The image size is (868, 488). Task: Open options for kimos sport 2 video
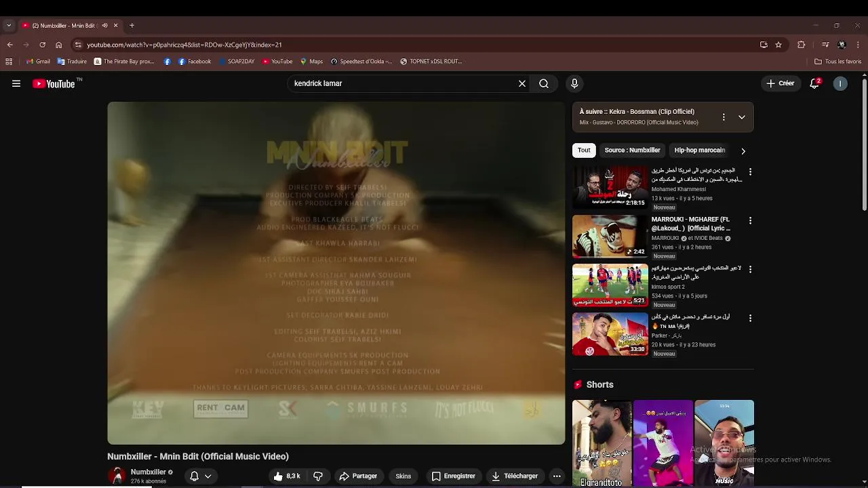click(x=750, y=269)
